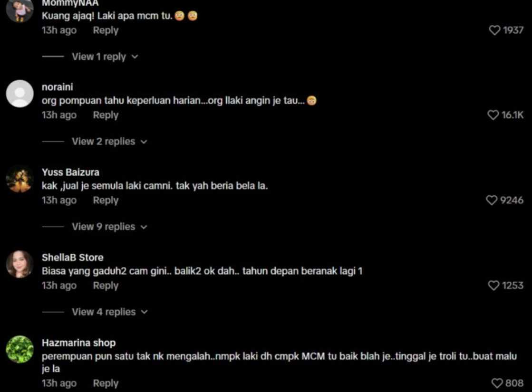Viewport: 532px width, 392px height.
Task: Reply to noraini's comment
Action: [106, 115]
